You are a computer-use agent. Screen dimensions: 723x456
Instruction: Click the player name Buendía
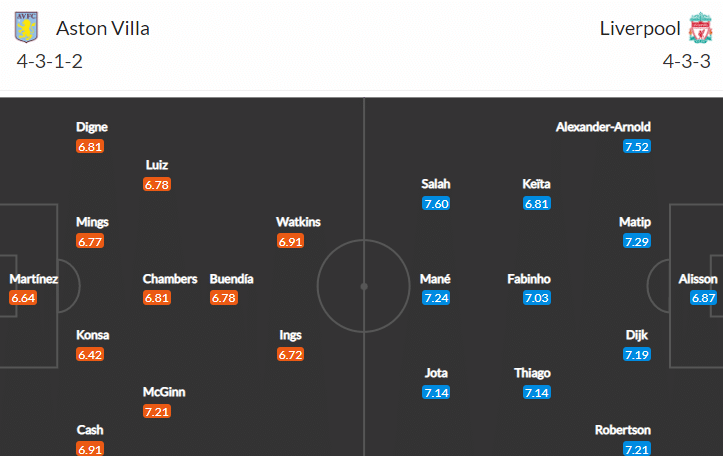tap(231, 279)
